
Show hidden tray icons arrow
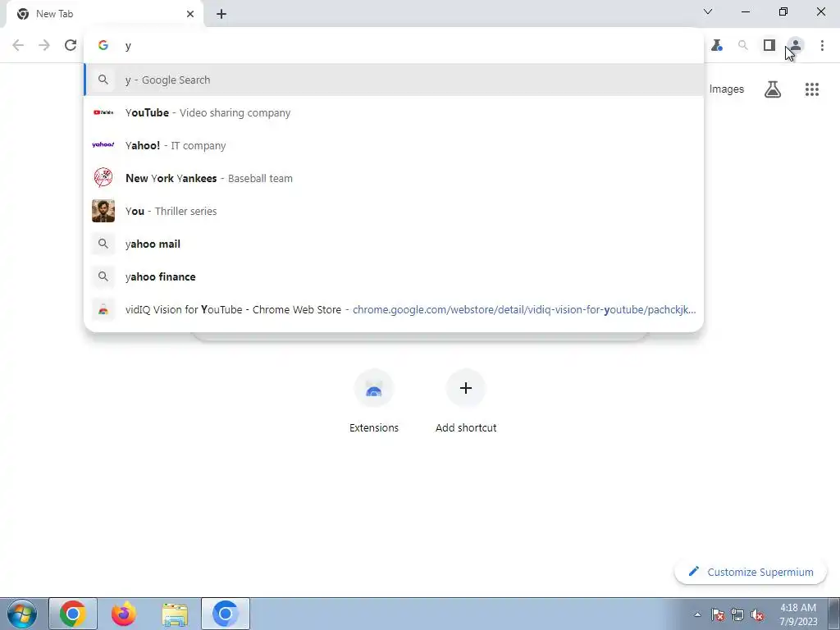pyautogui.click(x=697, y=614)
